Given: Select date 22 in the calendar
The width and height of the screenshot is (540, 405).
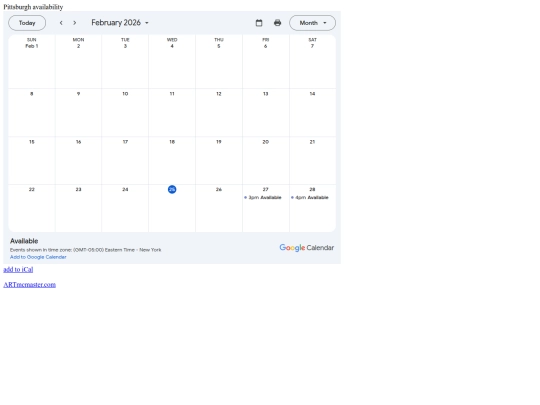Looking at the screenshot, I should click(32, 189).
